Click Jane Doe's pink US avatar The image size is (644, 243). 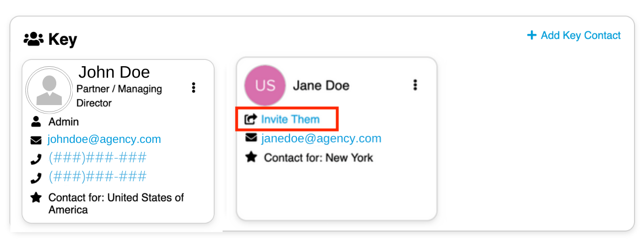click(265, 85)
